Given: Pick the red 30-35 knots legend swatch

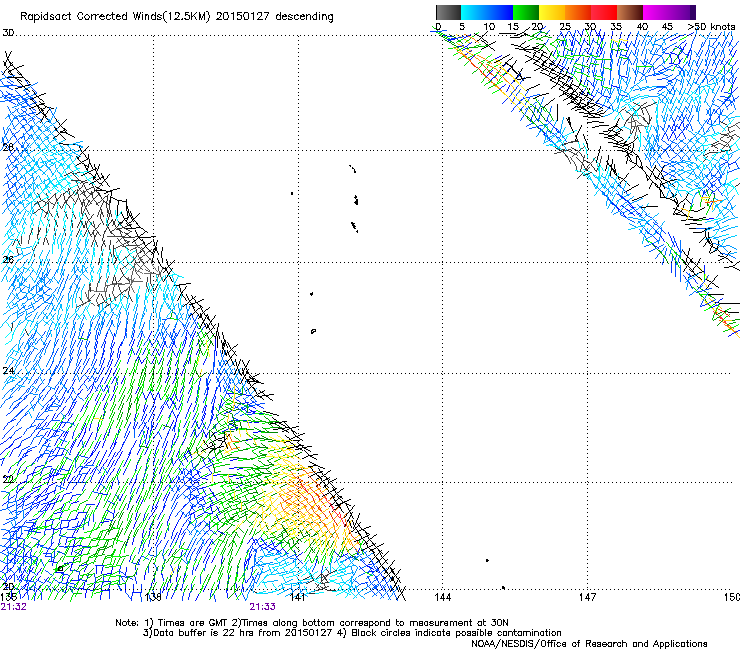Looking at the screenshot, I should tap(604, 12).
